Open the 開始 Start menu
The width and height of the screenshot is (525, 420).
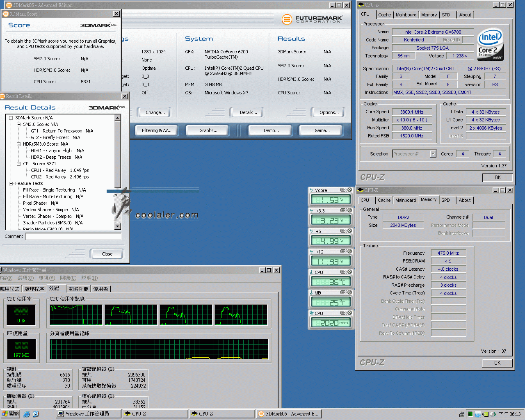[11, 414]
